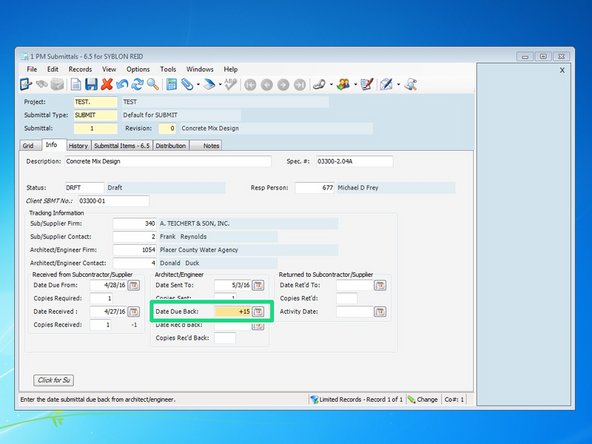
Task: Switch to the History tab
Action: point(78,146)
